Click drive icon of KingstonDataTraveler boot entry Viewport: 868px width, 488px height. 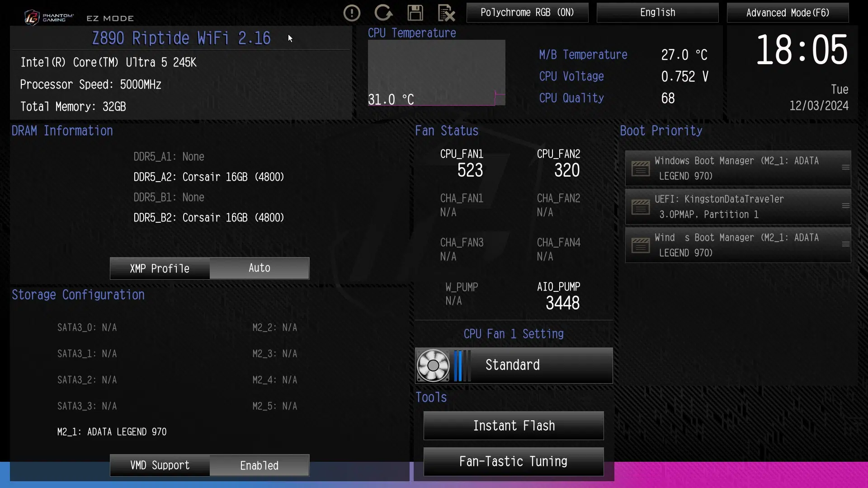click(641, 207)
